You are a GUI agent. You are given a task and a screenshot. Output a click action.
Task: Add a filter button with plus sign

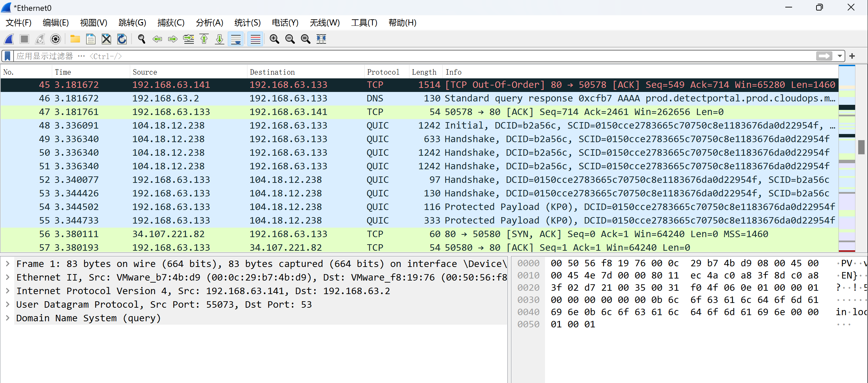(852, 56)
